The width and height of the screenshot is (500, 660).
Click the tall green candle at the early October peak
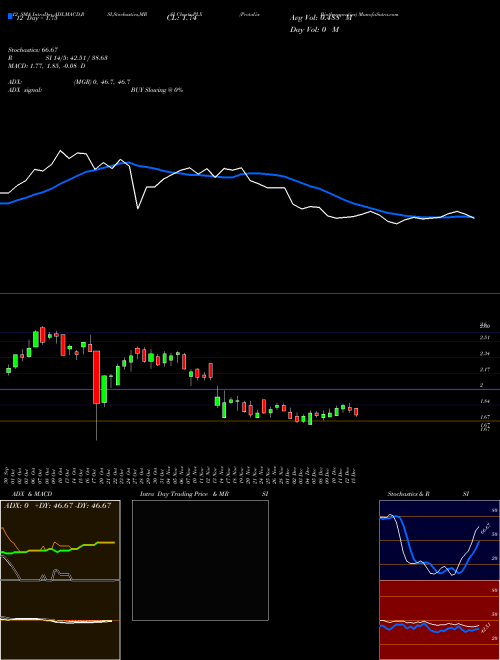[36, 339]
